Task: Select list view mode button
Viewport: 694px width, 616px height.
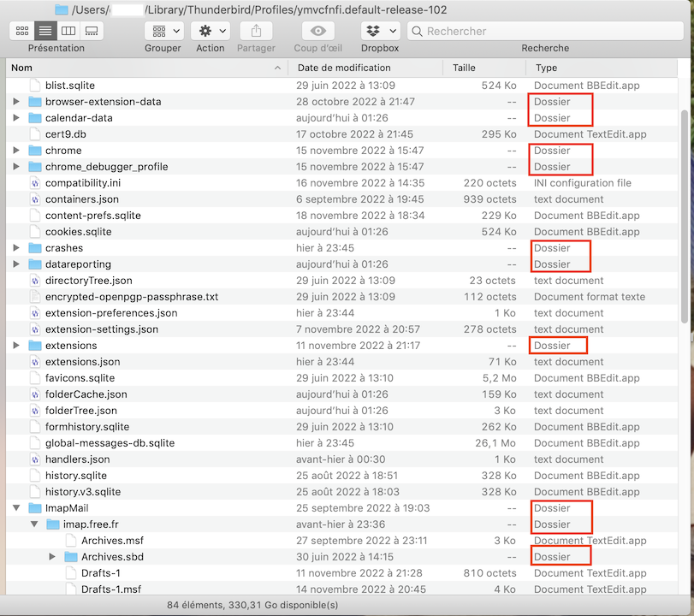Action: tap(45, 31)
